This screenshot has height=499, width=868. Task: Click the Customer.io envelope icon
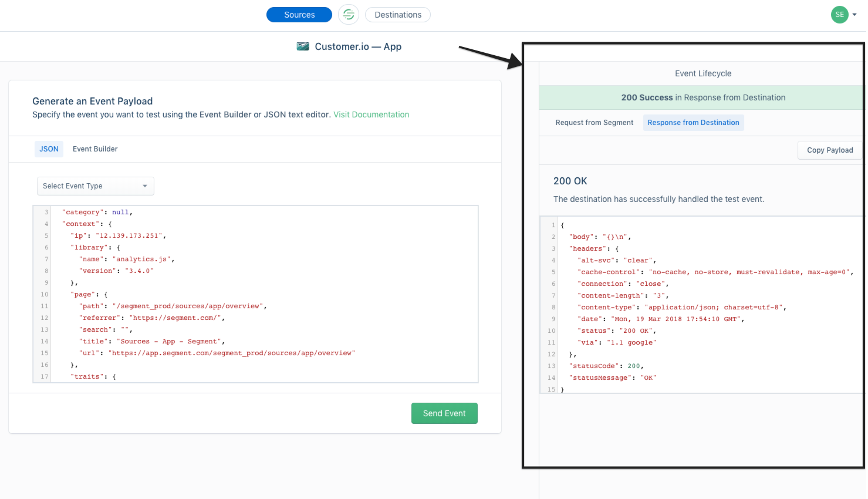[303, 46]
